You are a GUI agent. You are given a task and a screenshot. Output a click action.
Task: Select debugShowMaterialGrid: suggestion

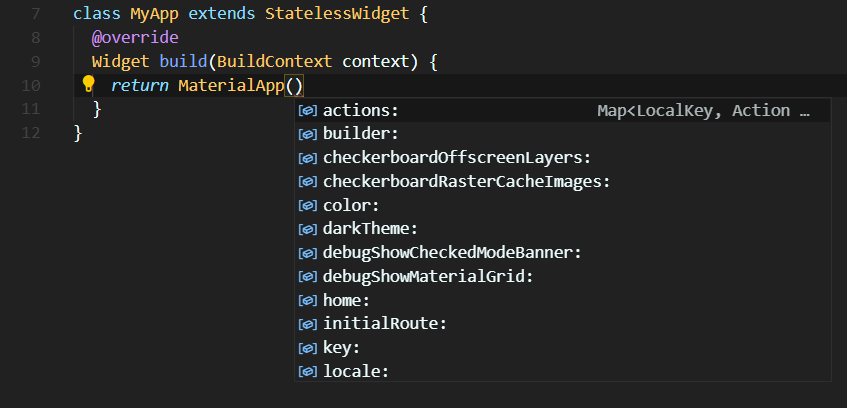562,277
